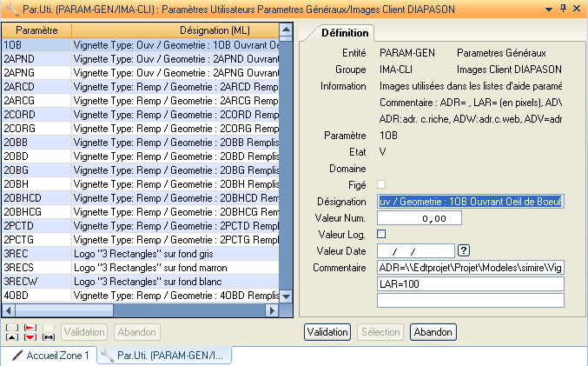Toggle the Valeur Log. checkbox
The width and height of the screenshot is (588, 366).
click(x=381, y=234)
